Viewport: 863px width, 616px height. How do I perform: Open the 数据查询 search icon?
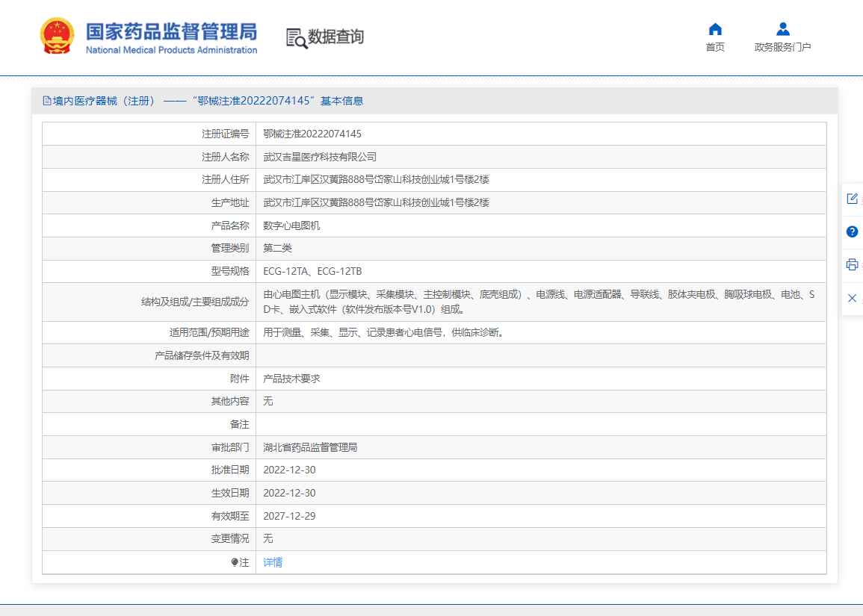click(x=297, y=38)
